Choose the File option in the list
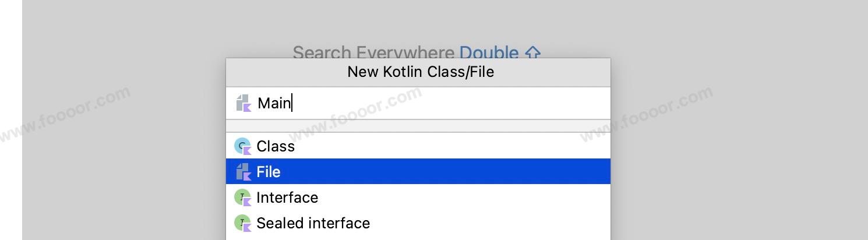Viewport: 868px width, 240px height. [x=269, y=172]
